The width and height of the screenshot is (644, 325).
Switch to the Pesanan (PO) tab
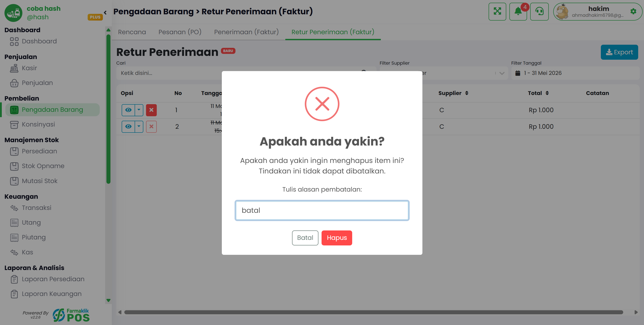click(180, 32)
